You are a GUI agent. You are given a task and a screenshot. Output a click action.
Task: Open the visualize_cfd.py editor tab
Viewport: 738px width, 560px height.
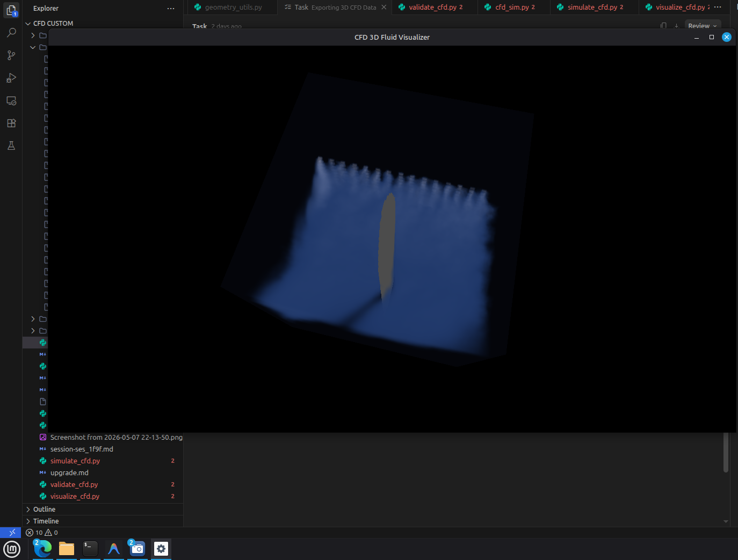click(x=679, y=7)
